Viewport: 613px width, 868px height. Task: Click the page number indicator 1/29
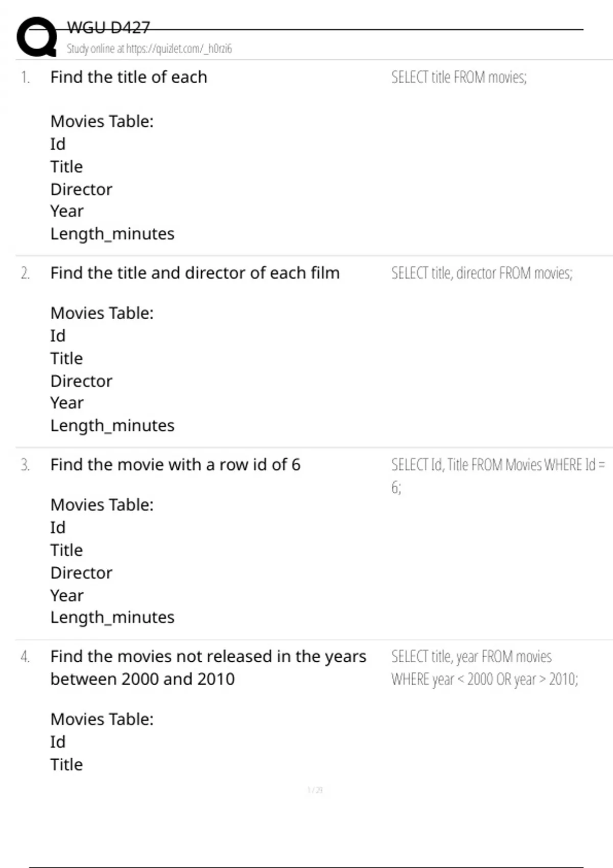(315, 790)
